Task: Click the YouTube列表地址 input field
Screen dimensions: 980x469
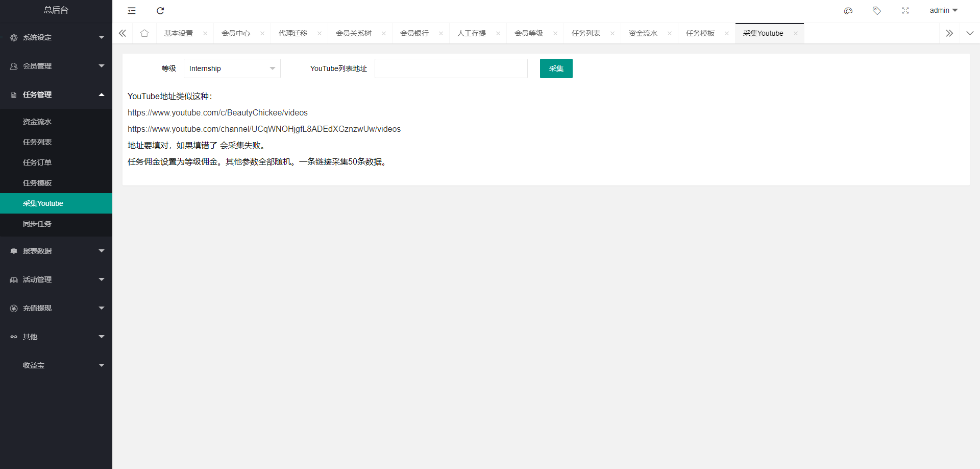Action: click(x=451, y=68)
